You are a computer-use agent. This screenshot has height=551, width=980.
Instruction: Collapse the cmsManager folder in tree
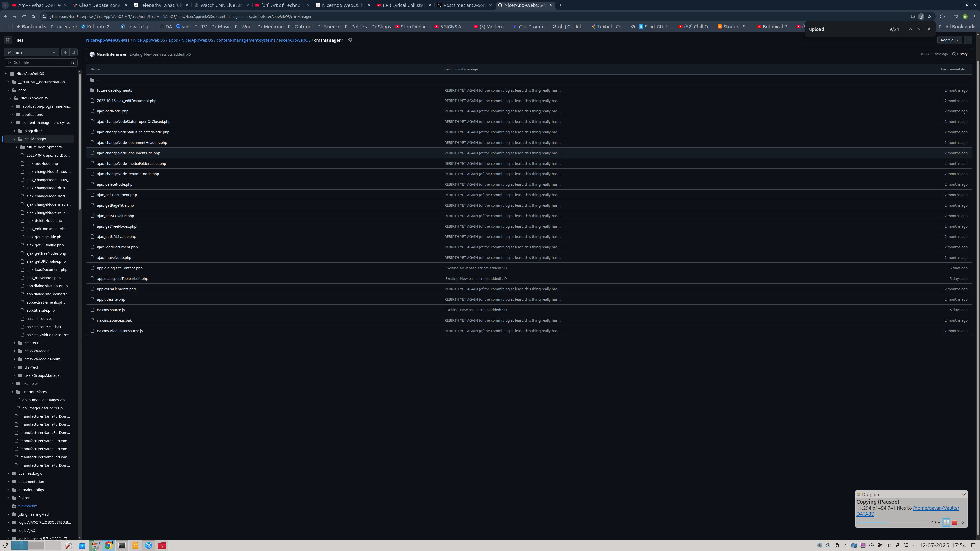(x=15, y=139)
